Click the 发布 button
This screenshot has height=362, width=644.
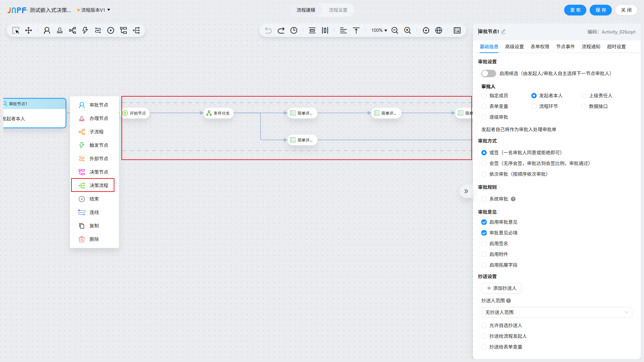click(575, 10)
